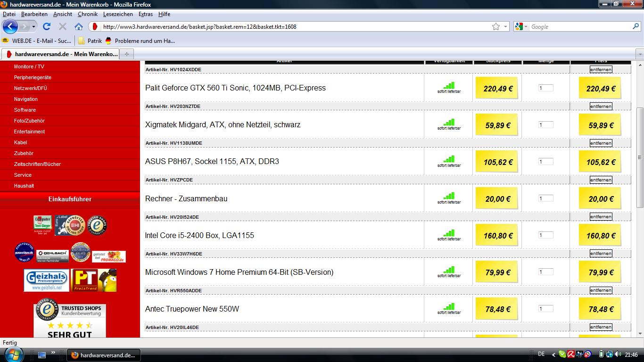This screenshot has height=362, width=644.
Task: Open Navigation category in sidebar
Action: [x=26, y=99]
